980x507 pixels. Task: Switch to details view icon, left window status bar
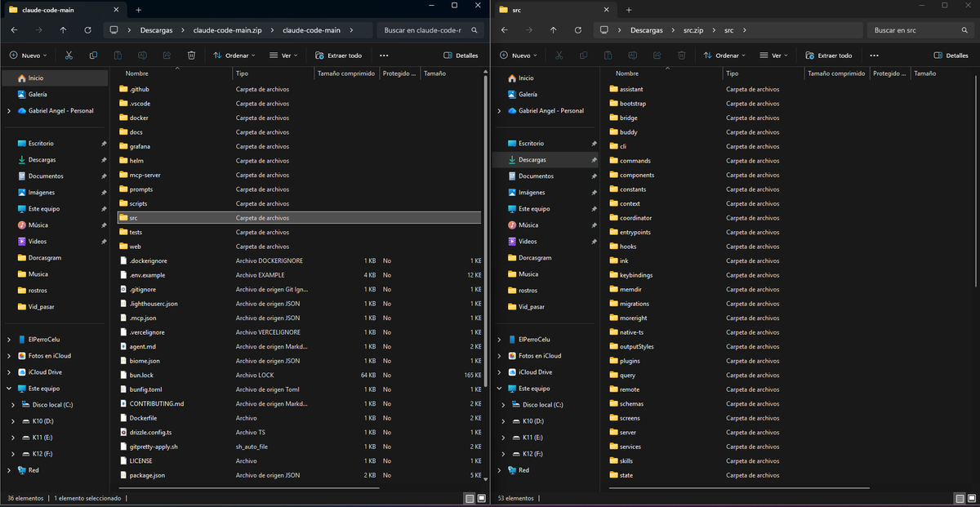(x=469, y=498)
